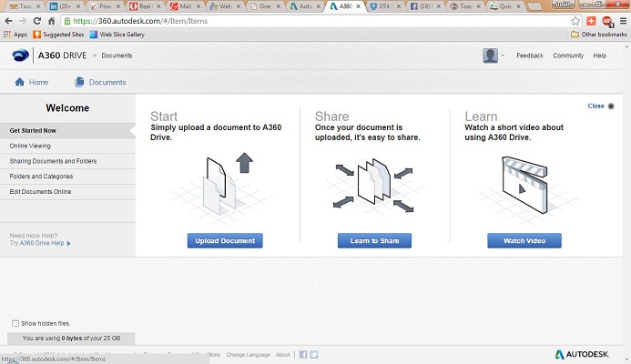Open the Other bookmarks folder
This screenshot has height=364, width=631.
(x=599, y=35)
